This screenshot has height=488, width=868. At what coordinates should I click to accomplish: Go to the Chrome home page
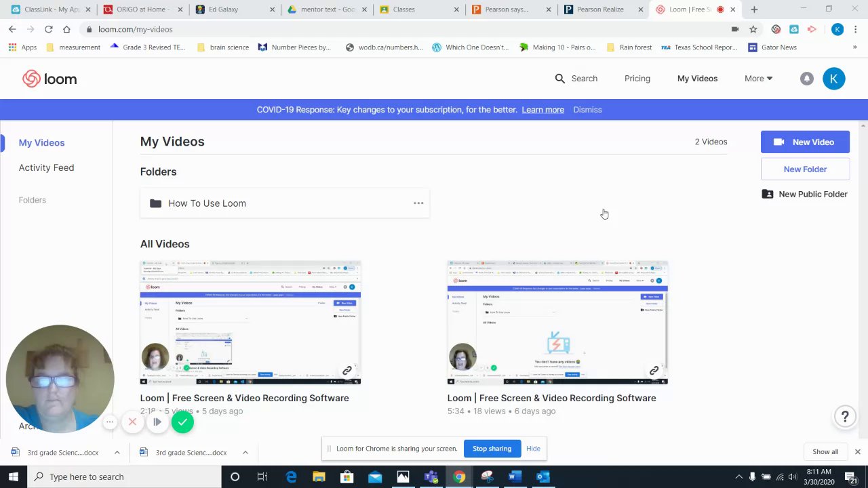tap(66, 29)
